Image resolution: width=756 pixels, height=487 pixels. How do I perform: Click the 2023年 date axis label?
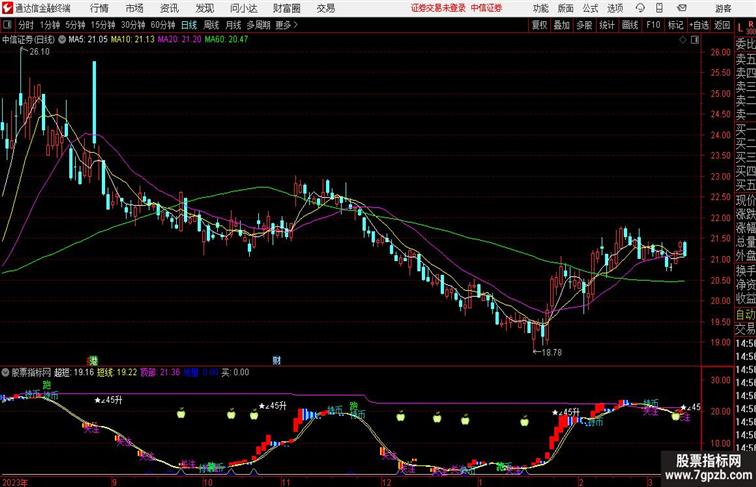coord(14,482)
